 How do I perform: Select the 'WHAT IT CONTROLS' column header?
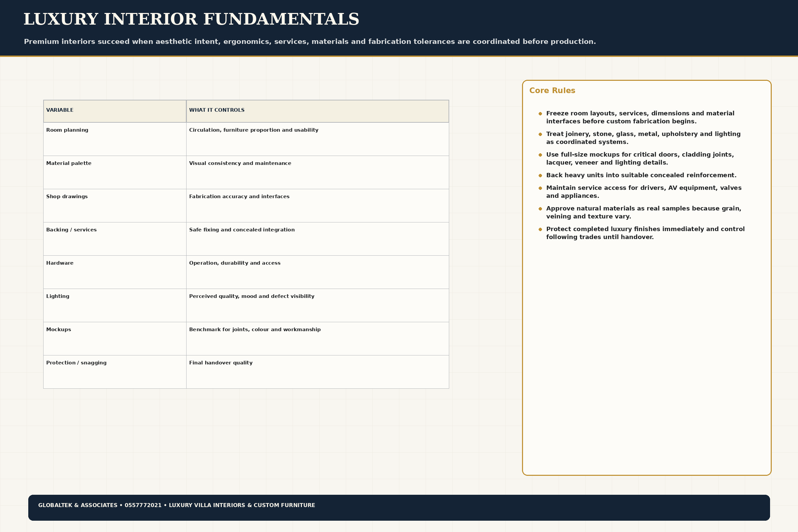(318, 111)
